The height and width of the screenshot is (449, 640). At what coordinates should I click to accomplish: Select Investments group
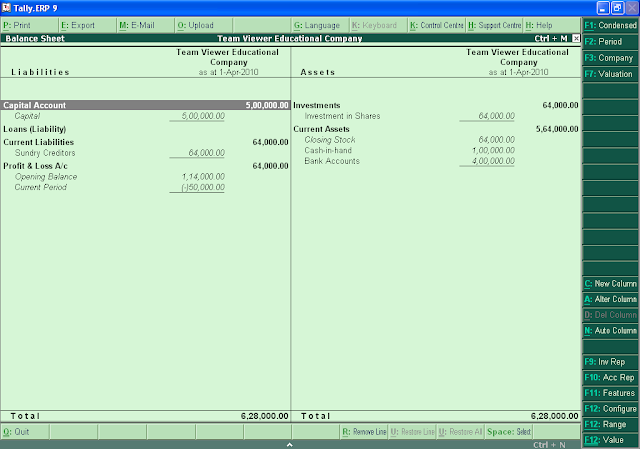pyautogui.click(x=317, y=105)
